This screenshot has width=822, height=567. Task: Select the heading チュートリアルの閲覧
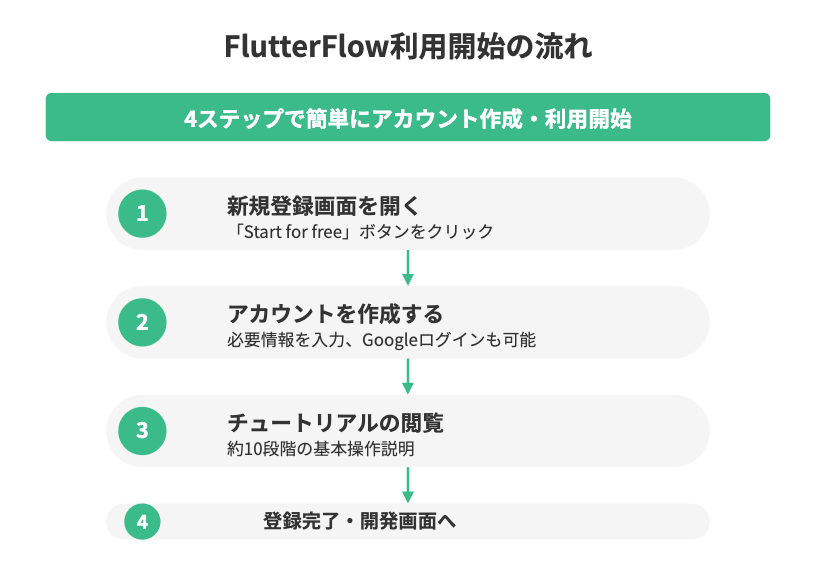pos(336,422)
